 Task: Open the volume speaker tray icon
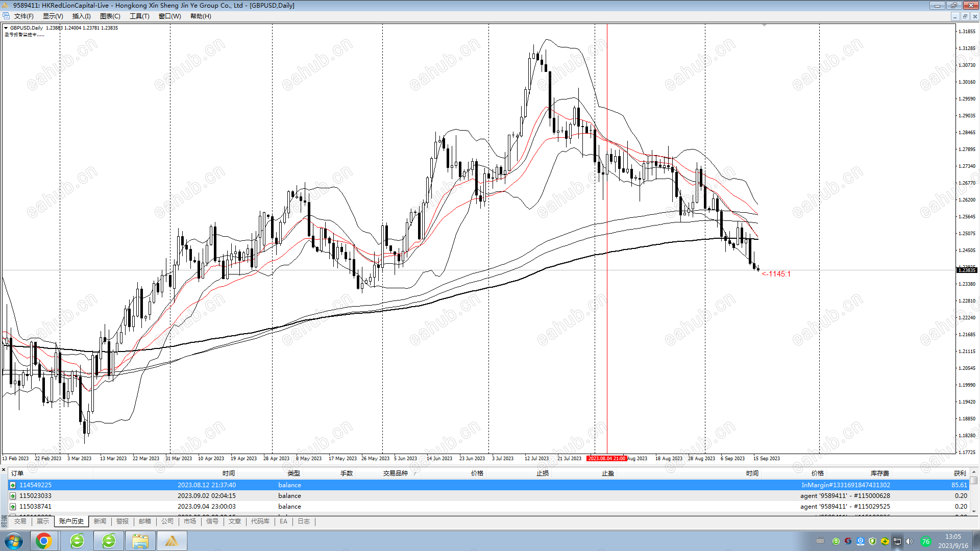coord(909,541)
